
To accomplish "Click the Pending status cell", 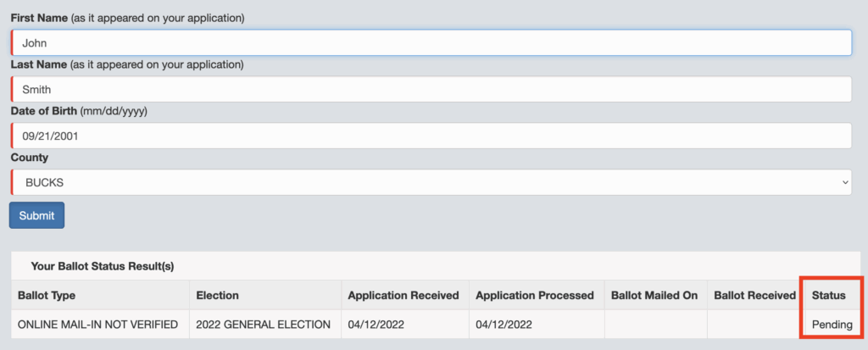I will pyautogui.click(x=832, y=325).
